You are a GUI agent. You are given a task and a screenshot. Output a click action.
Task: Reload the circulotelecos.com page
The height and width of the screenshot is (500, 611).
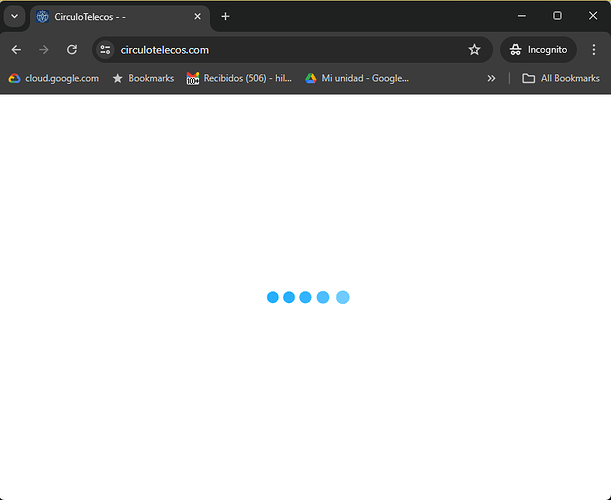[72, 50]
